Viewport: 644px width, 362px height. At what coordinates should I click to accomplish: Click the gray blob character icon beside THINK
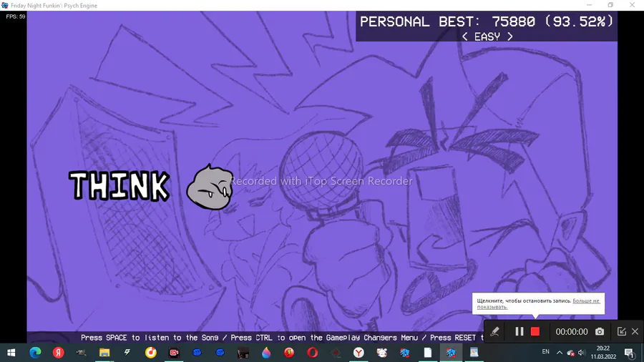210,187
